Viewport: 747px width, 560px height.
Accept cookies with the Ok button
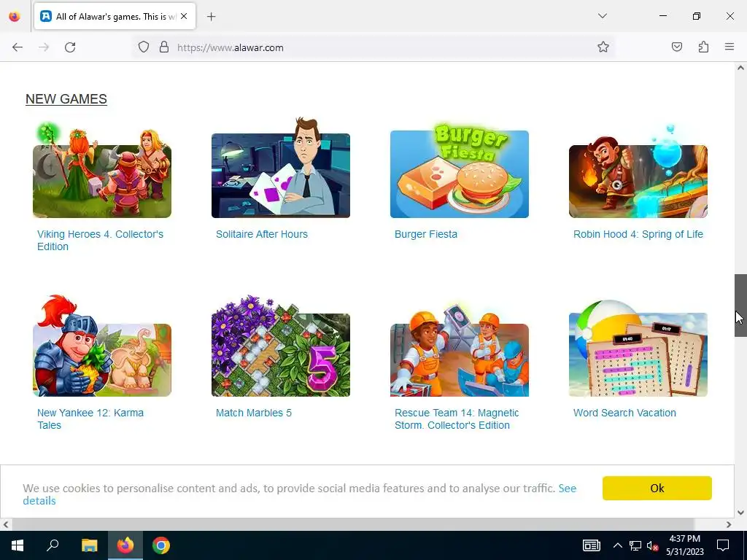(657, 488)
